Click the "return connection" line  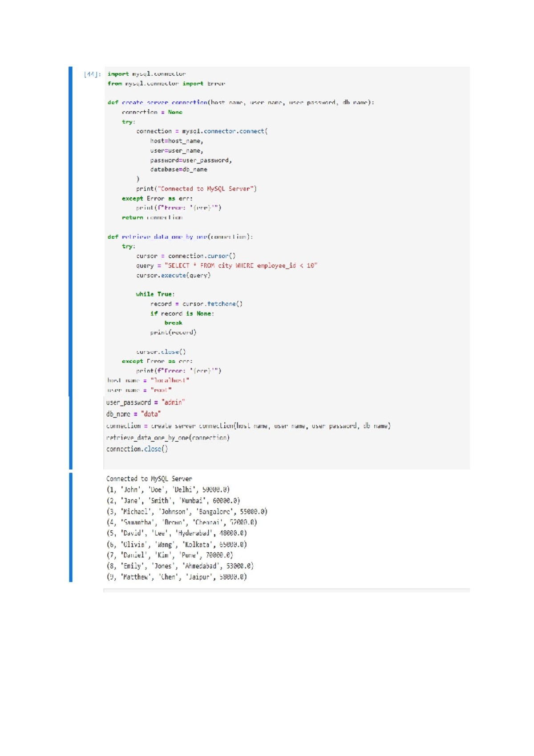[152, 218]
